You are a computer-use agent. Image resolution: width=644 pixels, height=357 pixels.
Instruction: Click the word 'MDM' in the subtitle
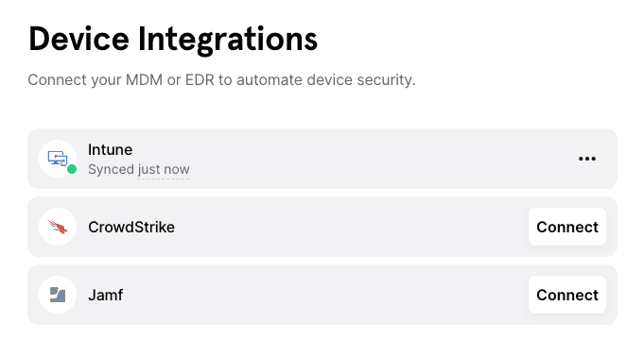tap(144, 79)
